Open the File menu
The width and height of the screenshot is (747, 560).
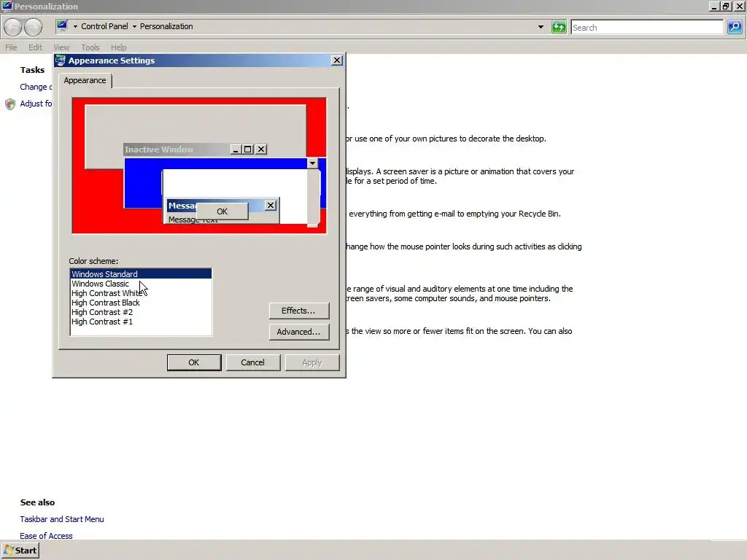point(11,47)
